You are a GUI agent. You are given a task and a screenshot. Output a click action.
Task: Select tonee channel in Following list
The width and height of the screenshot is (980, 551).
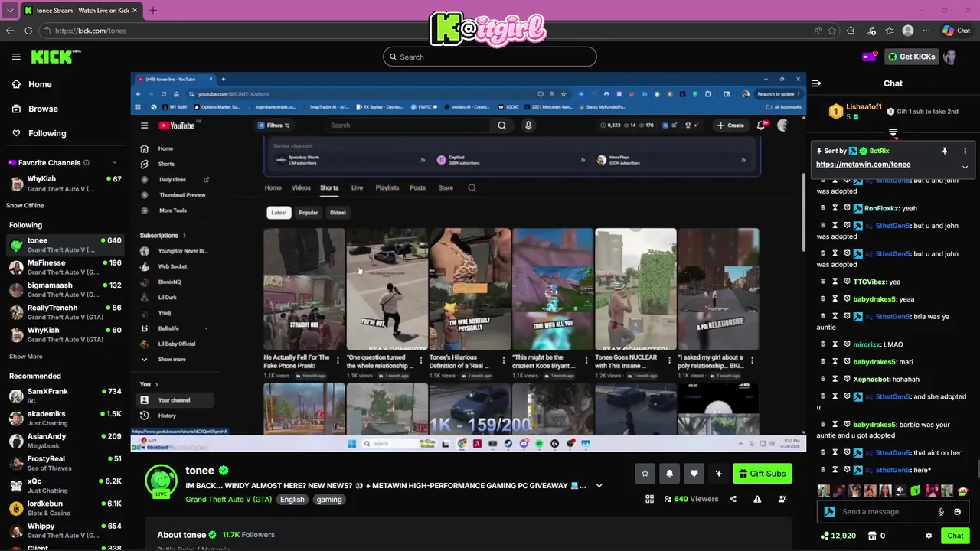pyautogui.click(x=64, y=245)
